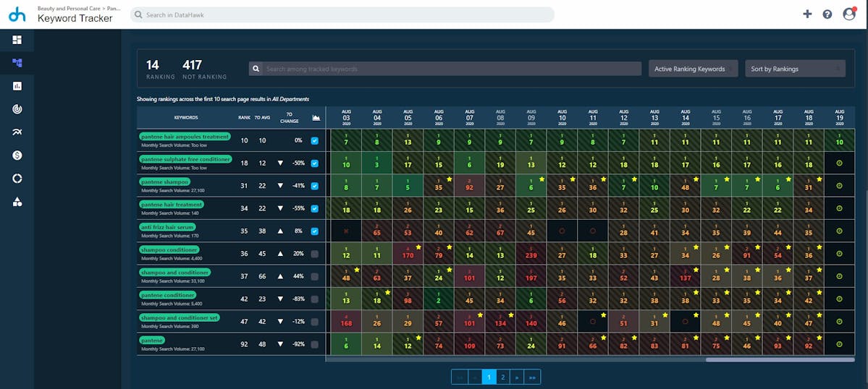Viewport: 868px width, 389px height.
Task: Click the 7D Change column header
Action: point(289,118)
